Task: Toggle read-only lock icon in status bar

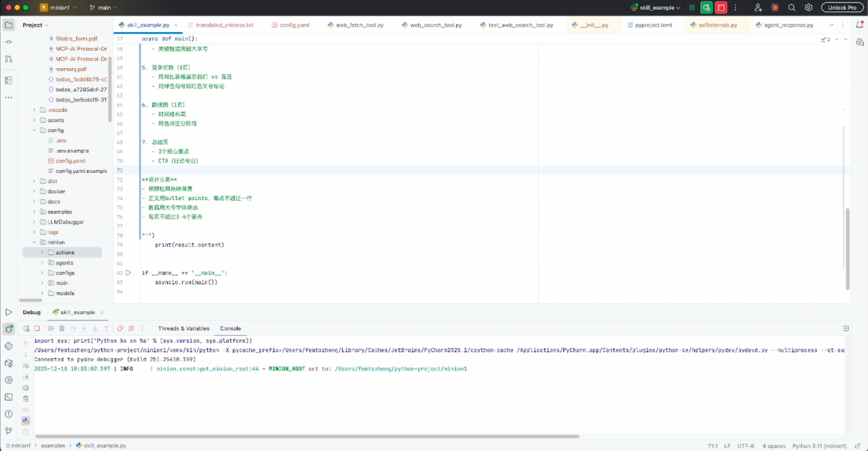Action: 858,446
